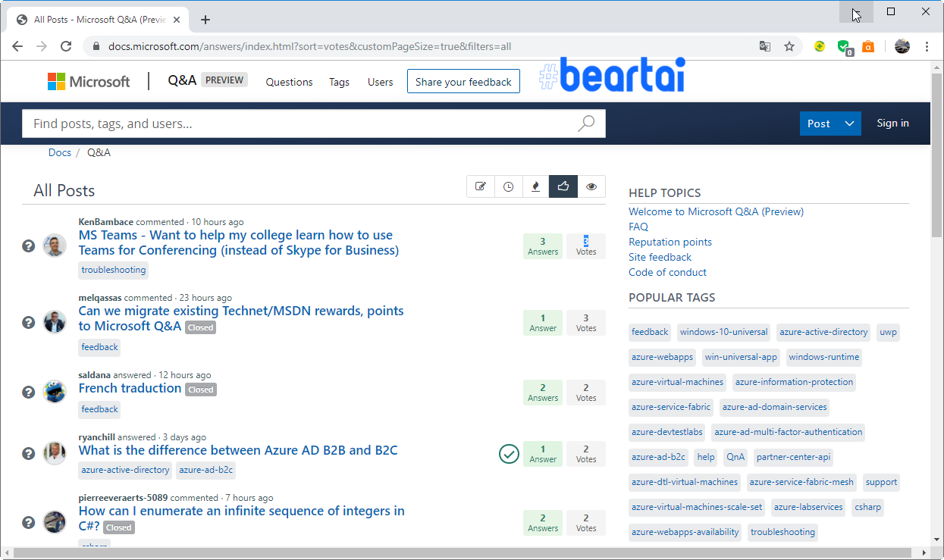Select the azure-webapps popular tag
Image resolution: width=944 pixels, height=560 pixels.
[x=662, y=357]
